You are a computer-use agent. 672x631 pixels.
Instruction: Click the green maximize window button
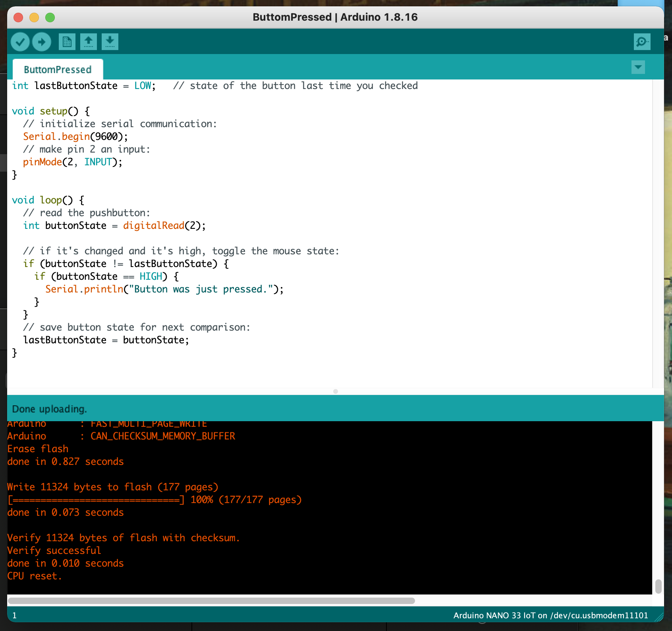(x=50, y=17)
